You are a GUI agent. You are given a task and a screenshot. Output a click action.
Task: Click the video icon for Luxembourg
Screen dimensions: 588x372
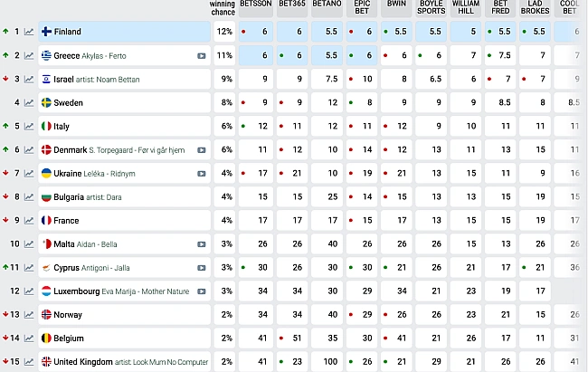point(202,291)
